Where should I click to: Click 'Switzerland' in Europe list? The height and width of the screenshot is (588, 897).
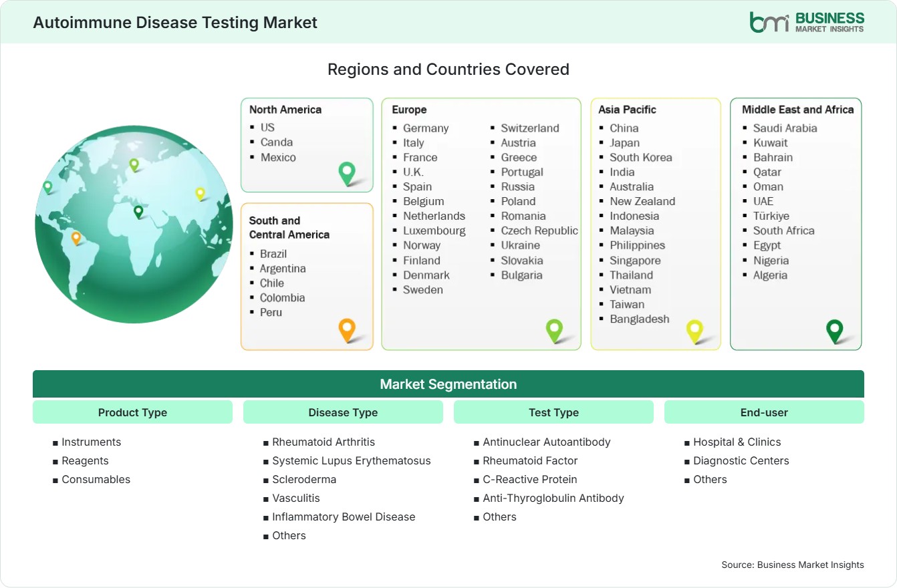[530, 128]
